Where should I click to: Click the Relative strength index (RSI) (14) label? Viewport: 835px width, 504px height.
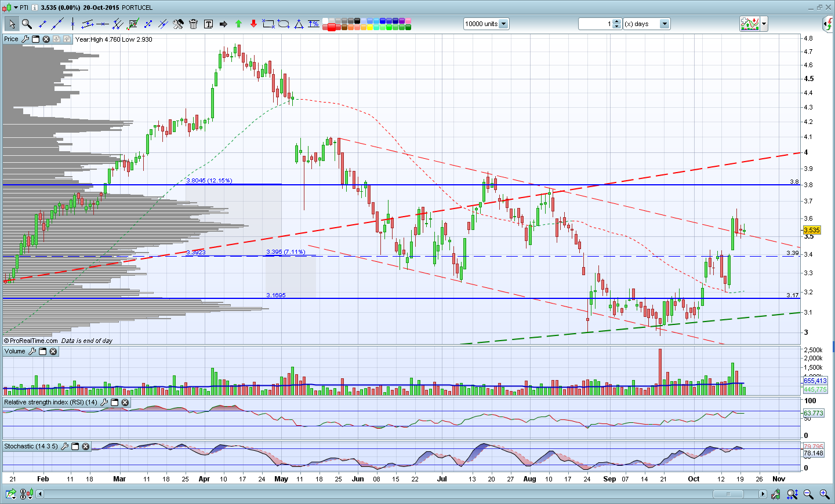tap(51, 402)
